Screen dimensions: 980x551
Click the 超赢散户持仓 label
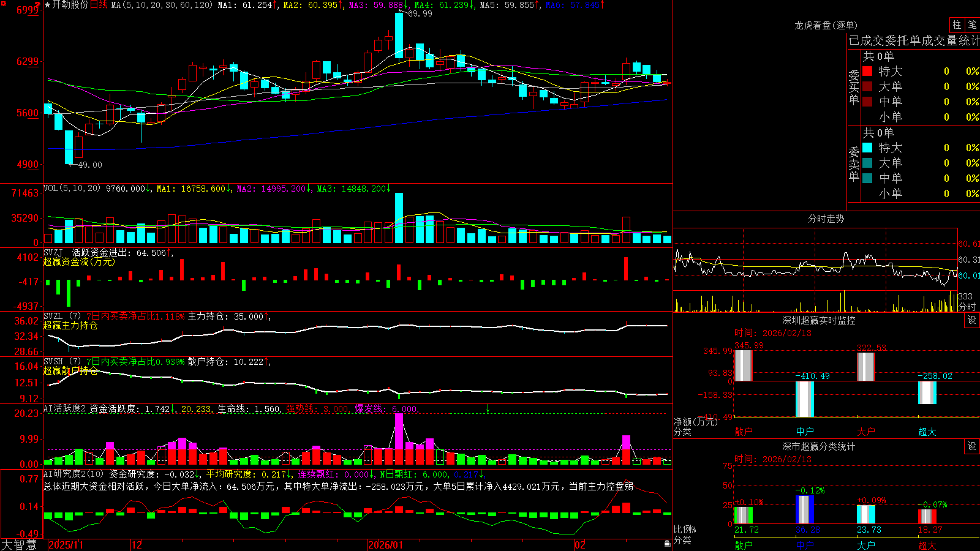tap(70, 370)
